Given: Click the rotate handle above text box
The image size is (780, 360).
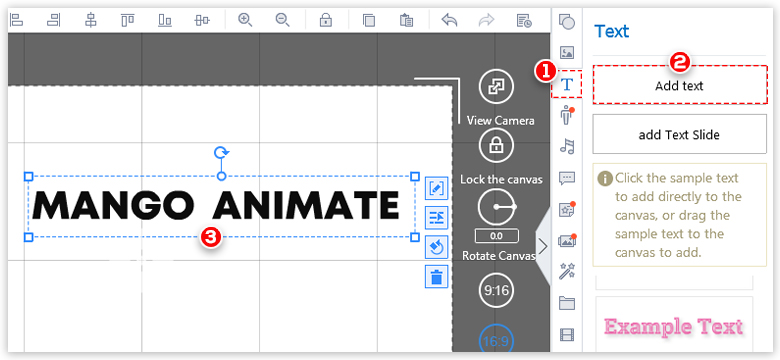Looking at the screenshot, I should 221,152.
